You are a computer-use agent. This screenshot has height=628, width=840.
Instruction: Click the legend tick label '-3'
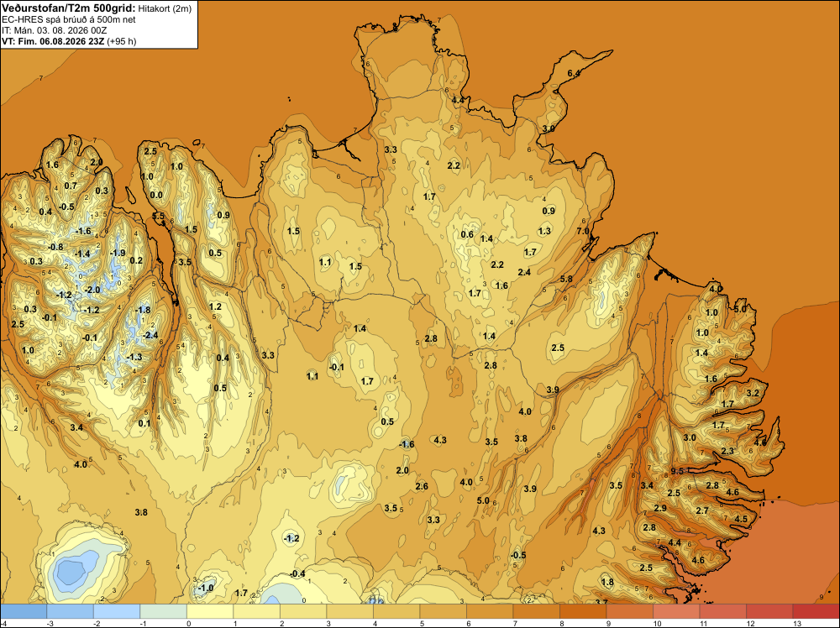tap(50, 623)
